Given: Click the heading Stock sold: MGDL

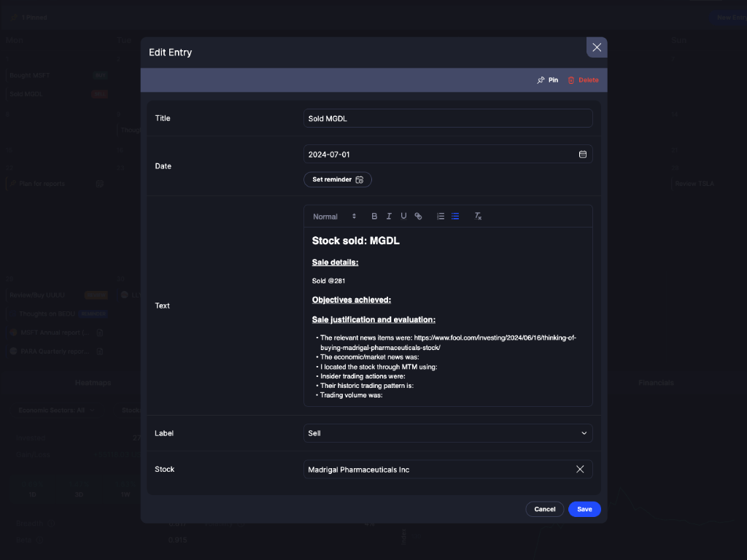Looking at the screenshot, I should 355,241.
